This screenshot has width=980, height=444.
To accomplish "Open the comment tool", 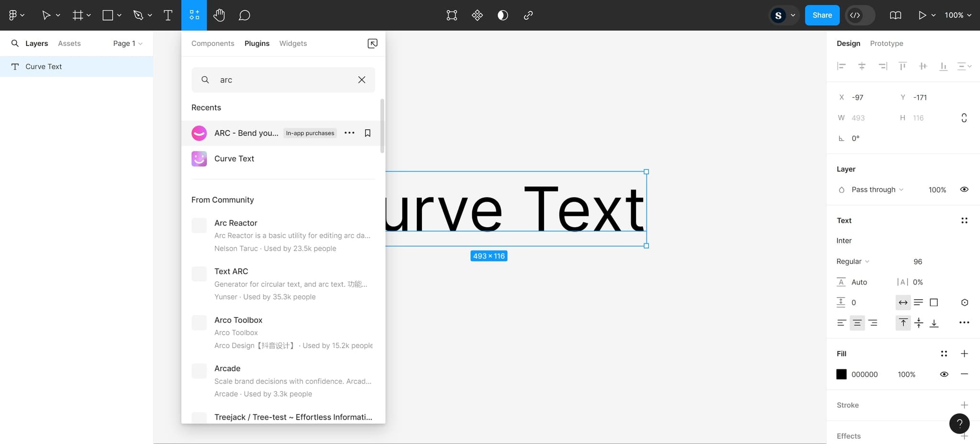I will pyautogui.click(x=244, y=15).
